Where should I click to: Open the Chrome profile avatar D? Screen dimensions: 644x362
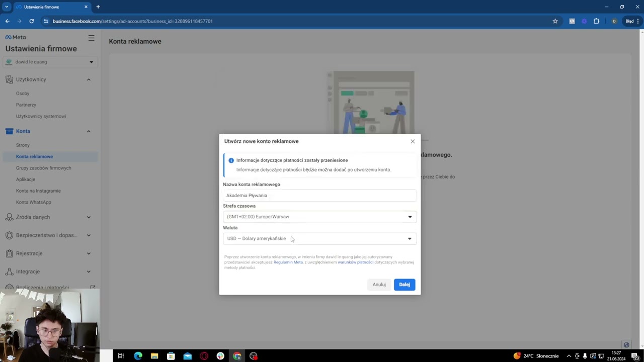[x=614, y=21]
